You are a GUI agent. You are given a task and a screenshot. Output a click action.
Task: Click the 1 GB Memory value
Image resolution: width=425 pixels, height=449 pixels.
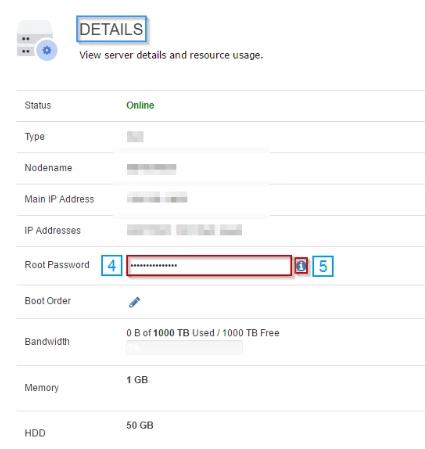tap(137, 380)
